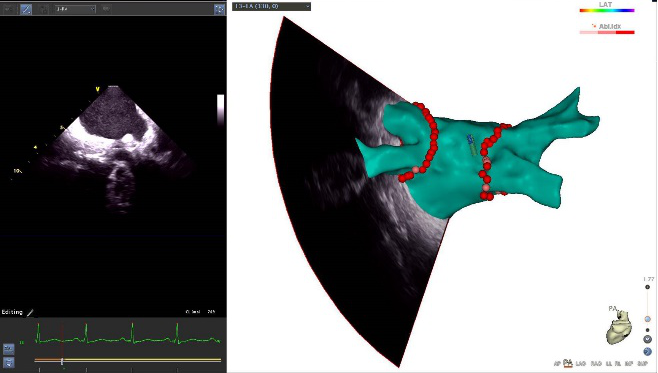Click the ECG timeline playback marker
This screenshot has height=373, width=658.
62,361
